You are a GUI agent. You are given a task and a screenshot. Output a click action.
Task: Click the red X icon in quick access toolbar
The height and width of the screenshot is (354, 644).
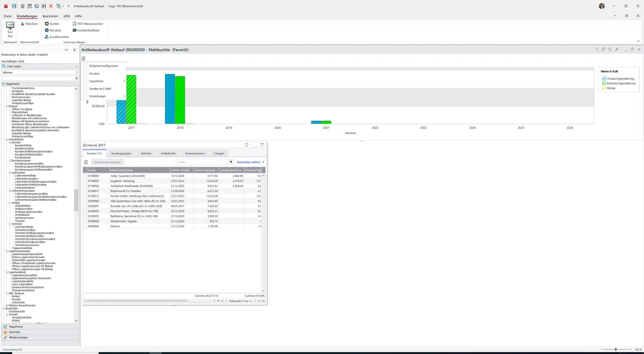tap(50, 6)
